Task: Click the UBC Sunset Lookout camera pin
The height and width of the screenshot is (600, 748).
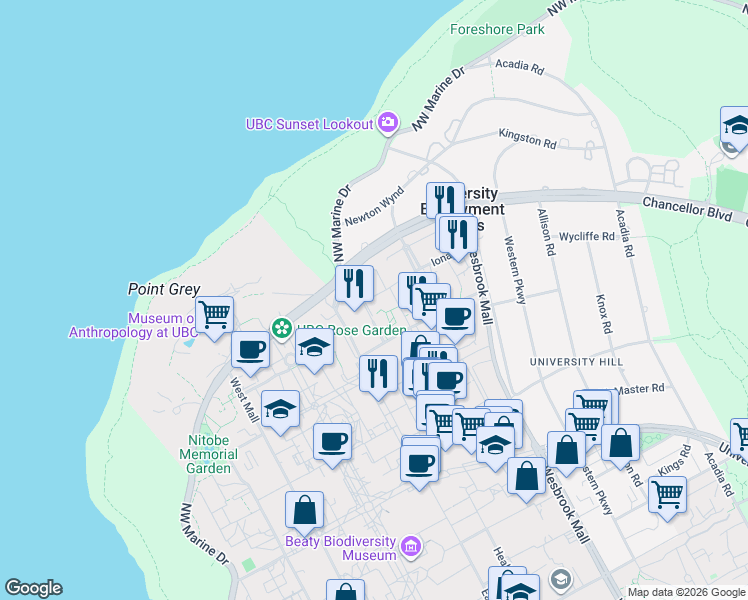Action: pyautogui.click(x=388, y=123)
